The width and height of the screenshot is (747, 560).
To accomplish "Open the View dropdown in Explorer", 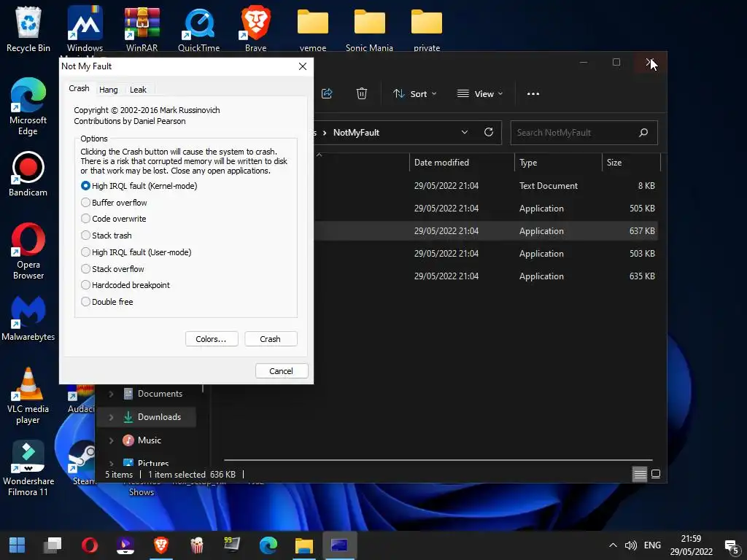I will pyautogui.click(x=480, y=93).
